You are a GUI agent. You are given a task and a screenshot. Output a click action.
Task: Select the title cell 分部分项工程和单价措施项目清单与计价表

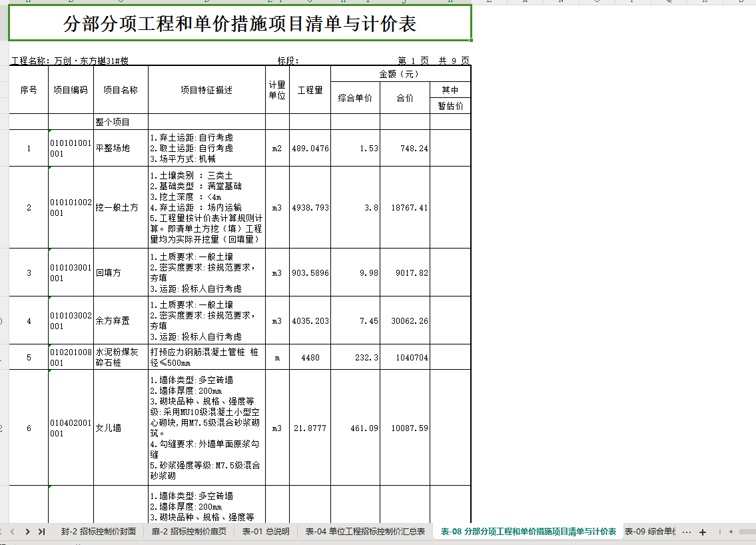point(240,23)
